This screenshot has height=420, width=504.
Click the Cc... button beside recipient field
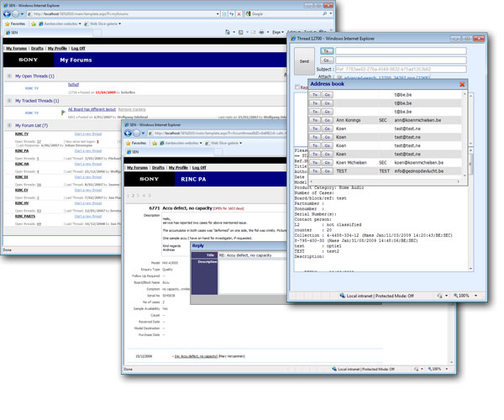click(x=327, y=60)
